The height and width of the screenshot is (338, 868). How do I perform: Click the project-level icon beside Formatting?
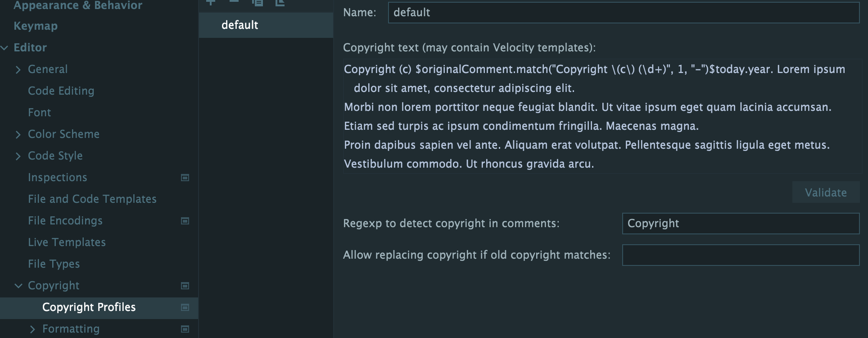click(185, 329)
